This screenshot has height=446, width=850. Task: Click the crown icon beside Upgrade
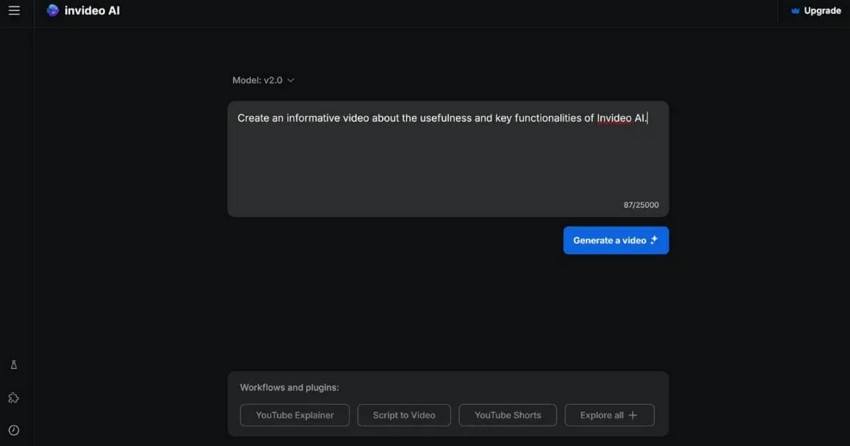click(795, 11)
